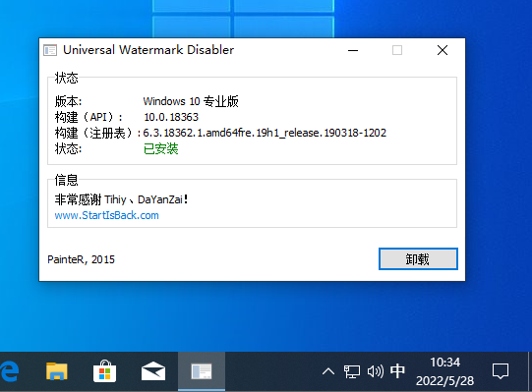The image size is (532, 392).
Task: Click the 非常感谢 Tihiy、DaYanZai thanks text
Action: [x=121, y=199]
